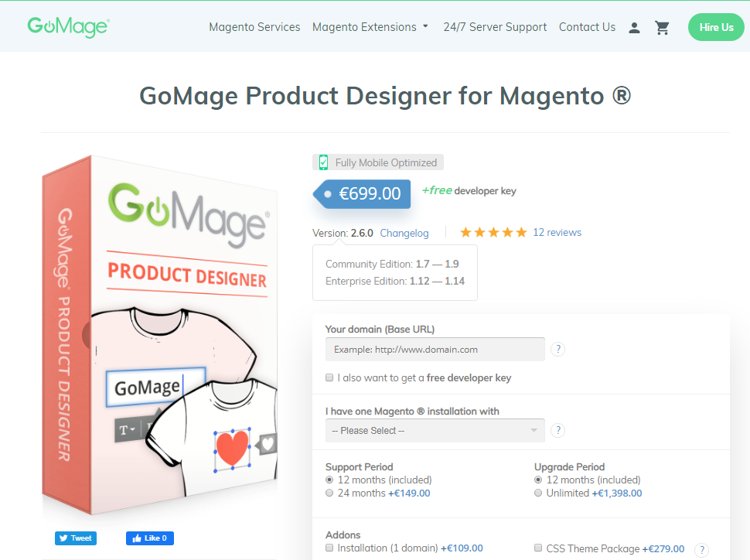Select 12 months upgrade period
The width and height of the screenshot is (750, 560).
538,480
